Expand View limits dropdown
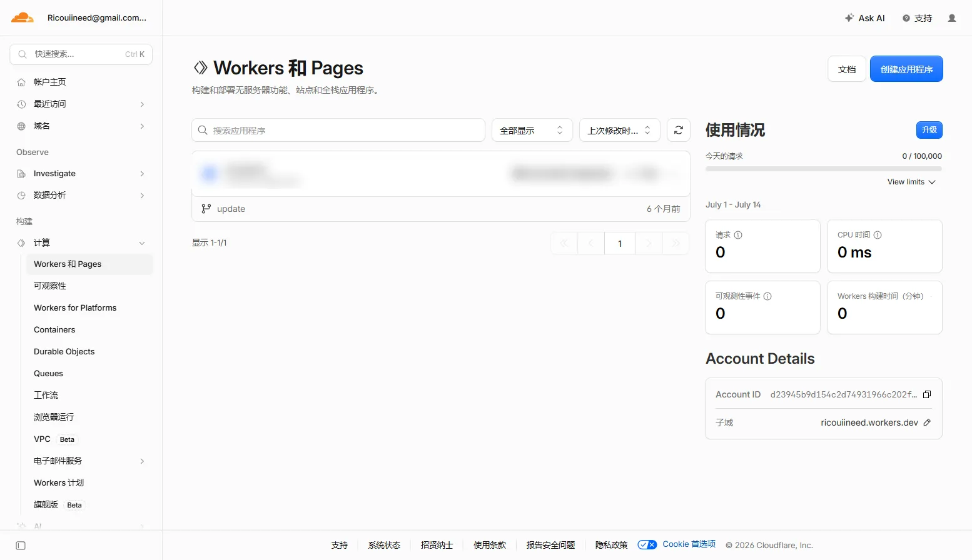 click(911, 182)
